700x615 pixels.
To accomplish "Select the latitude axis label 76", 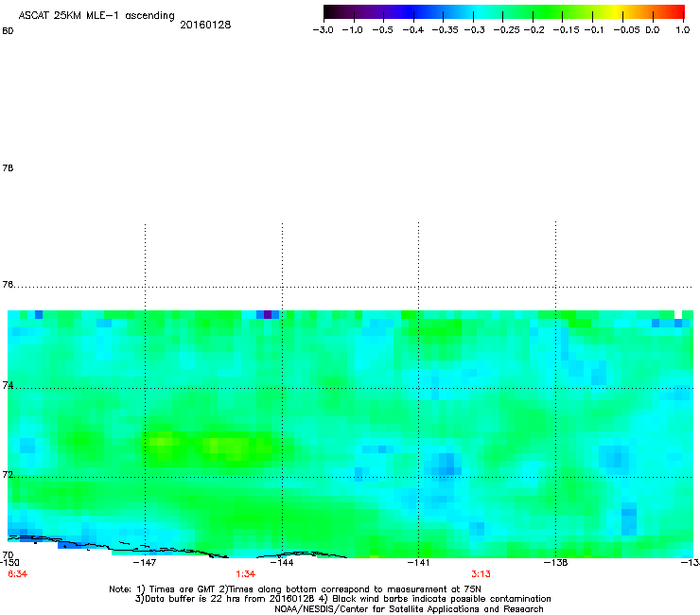I will pos(8,285).
